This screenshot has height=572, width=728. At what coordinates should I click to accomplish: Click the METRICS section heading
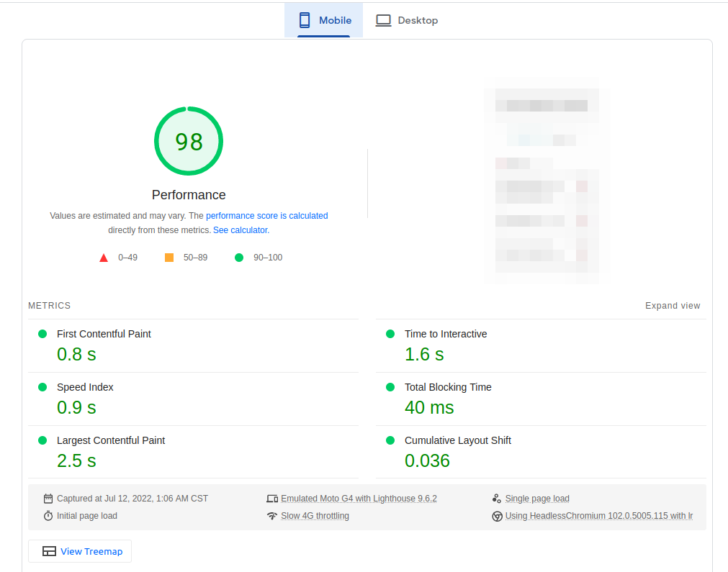49,306
